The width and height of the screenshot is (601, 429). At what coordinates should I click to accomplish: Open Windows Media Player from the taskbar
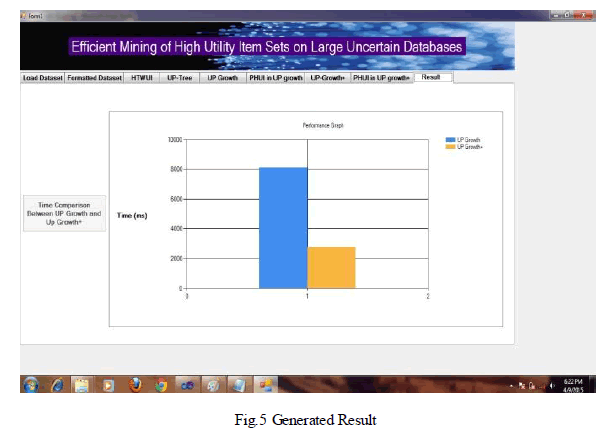[x=109, y=384]
